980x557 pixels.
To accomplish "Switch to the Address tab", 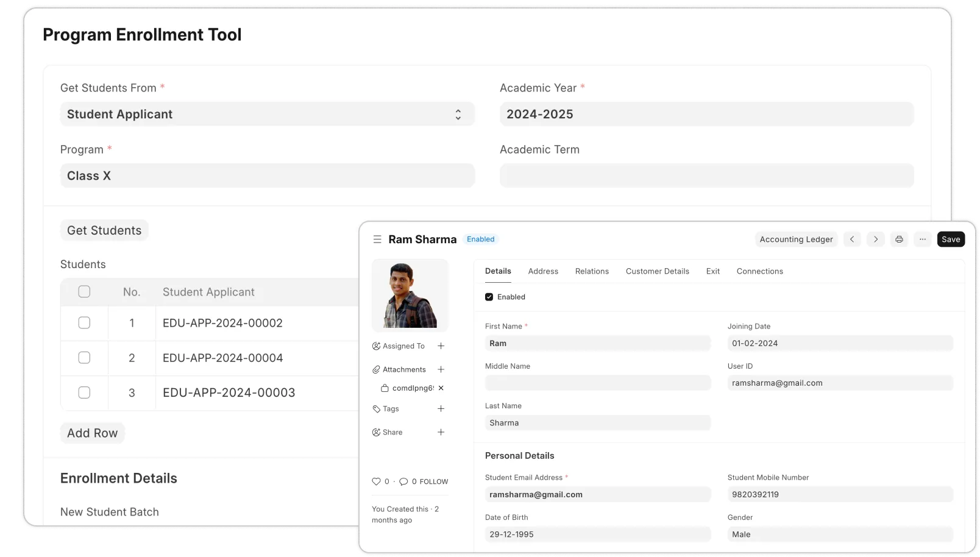I will pos(543,271).
